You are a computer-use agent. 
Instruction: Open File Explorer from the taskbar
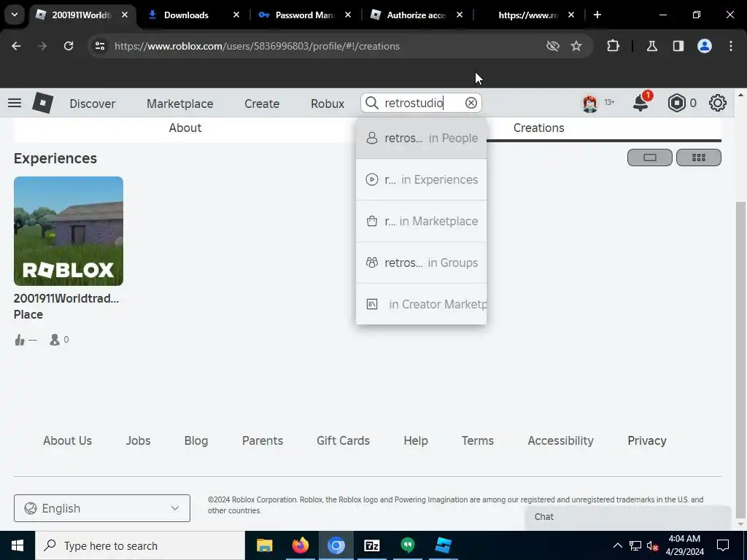click(264, 545)
